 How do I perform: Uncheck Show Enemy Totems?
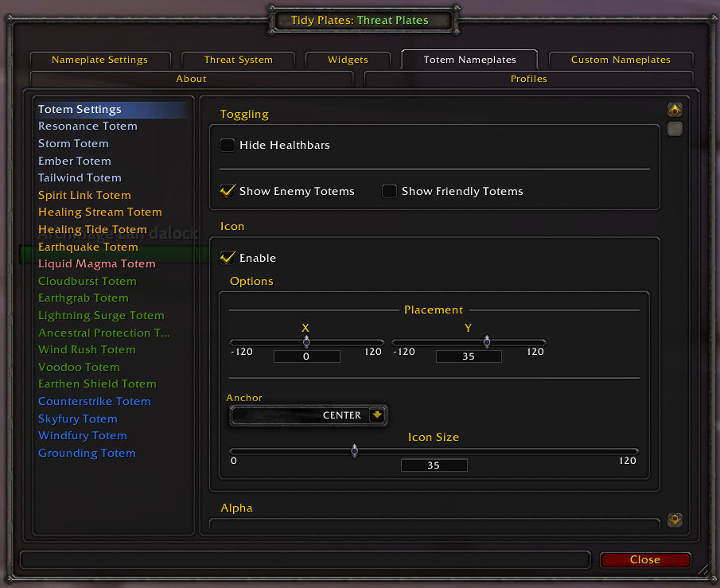click(x=228, y=191)
